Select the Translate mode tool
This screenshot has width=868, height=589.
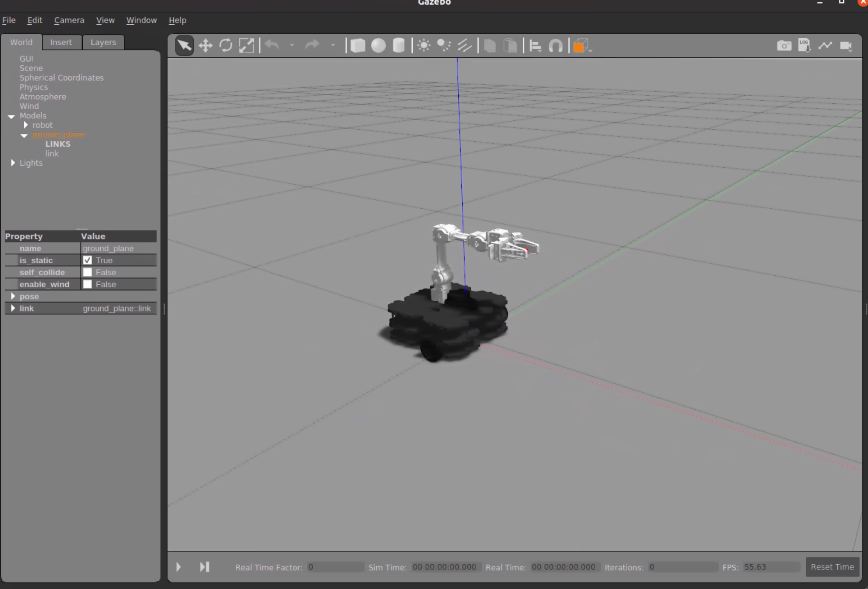[x=205, y=45]
